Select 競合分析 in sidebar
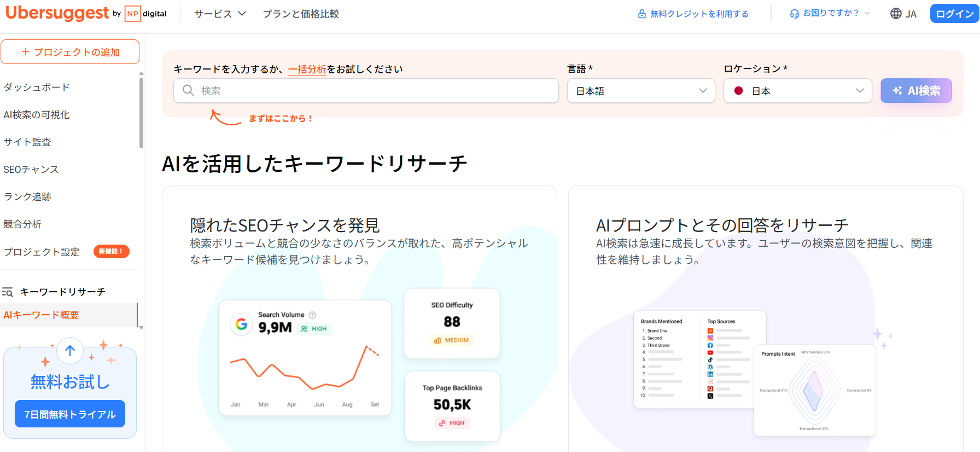The height and width of the screenshot is (452, 980). coord(22,224)
